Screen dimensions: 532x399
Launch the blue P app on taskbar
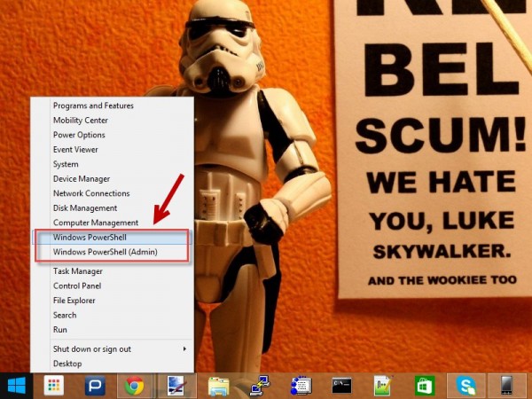tap(95, 386)
